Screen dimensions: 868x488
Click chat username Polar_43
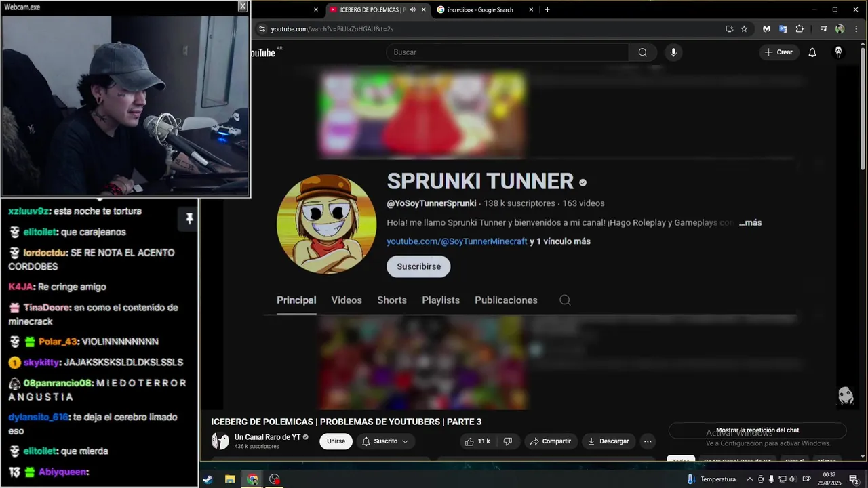[58, 342]
